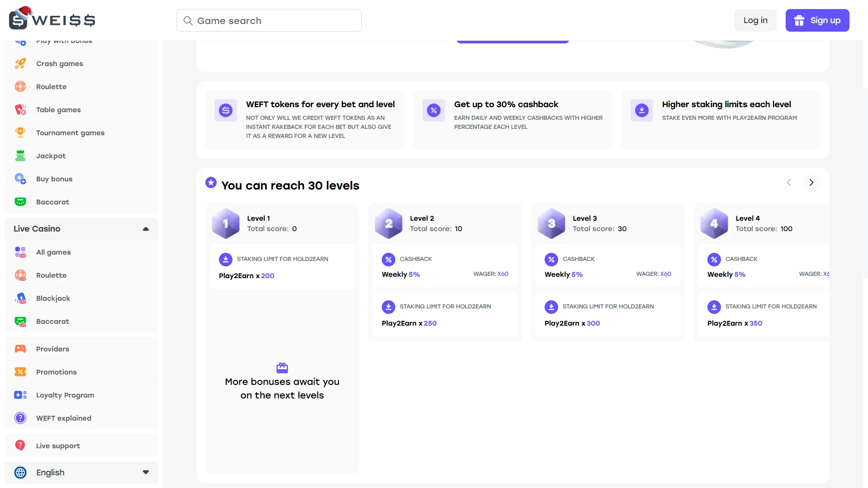Collapse the Live Casino section
Viewport: 868px width, 488px height.
146,229
